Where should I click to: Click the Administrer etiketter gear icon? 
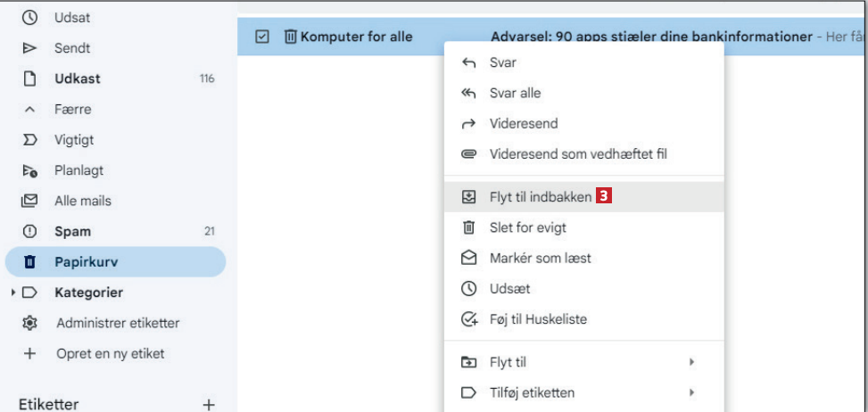pyautogui.click(x=29, y=323)
